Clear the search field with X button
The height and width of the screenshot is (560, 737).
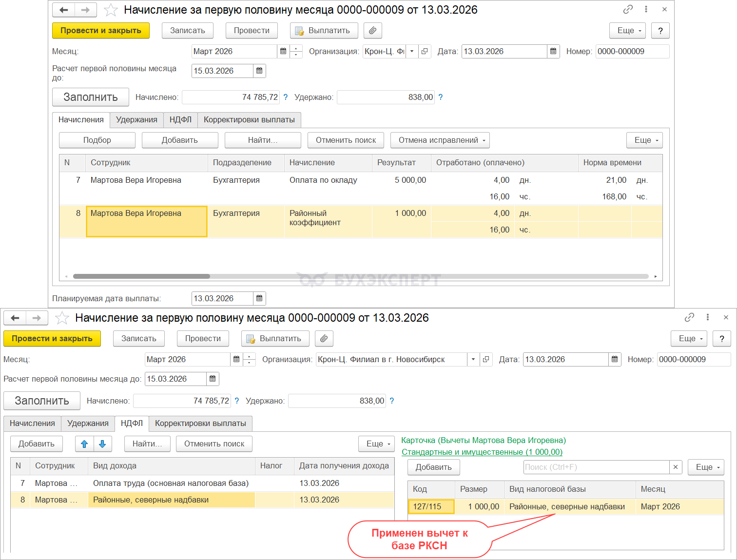coord(676,467)
